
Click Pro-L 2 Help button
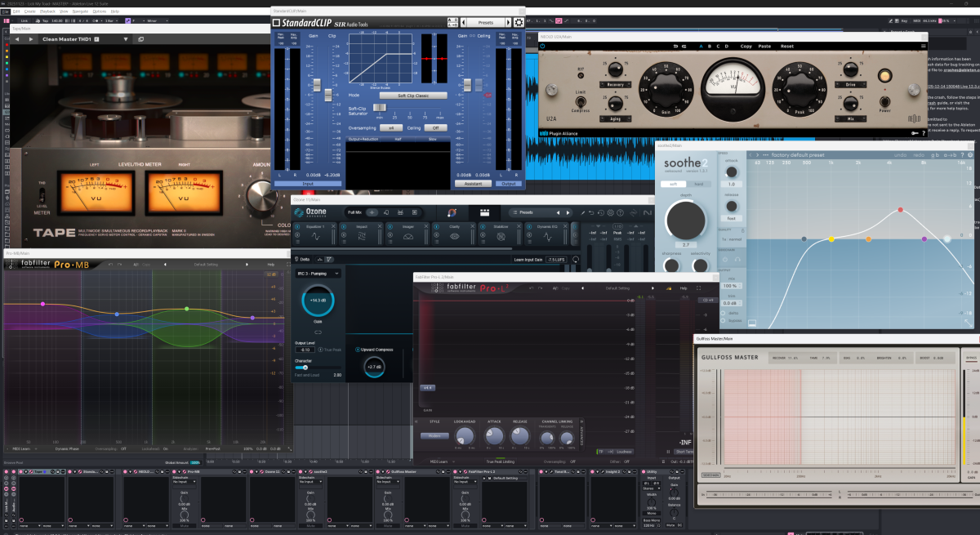(x=684, y=288)
